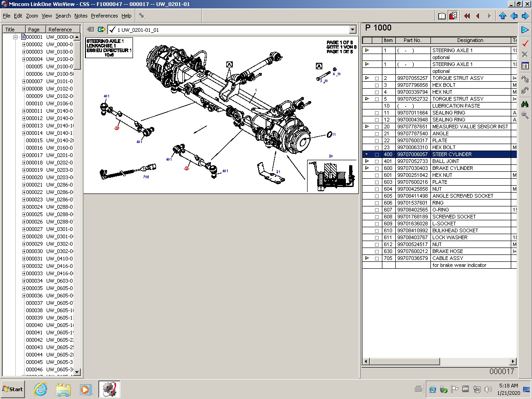Image resolution: width=532 pixels, height=399 pixels.
Task: Click the blue play triangle icon
Action: (525, 30)
